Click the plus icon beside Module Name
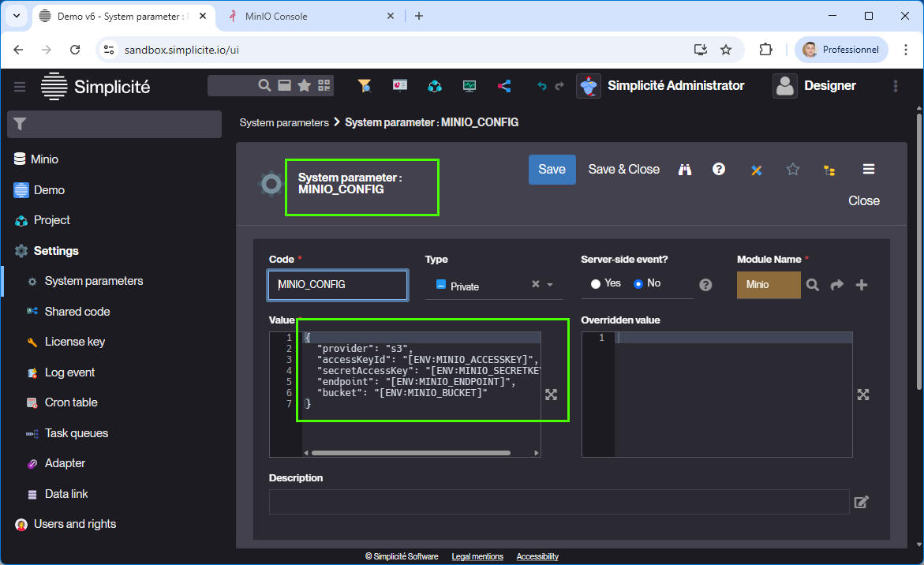 [x=862, y=285]
